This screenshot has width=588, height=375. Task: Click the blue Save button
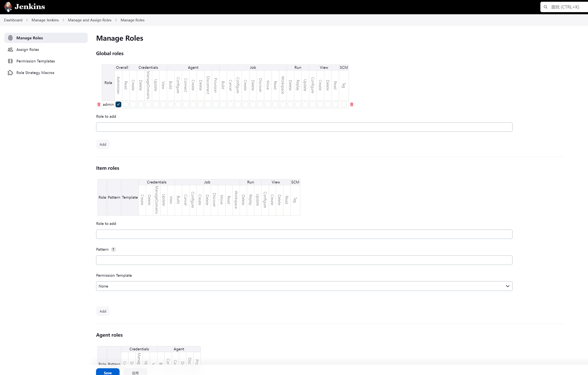[x=108, y=372]
